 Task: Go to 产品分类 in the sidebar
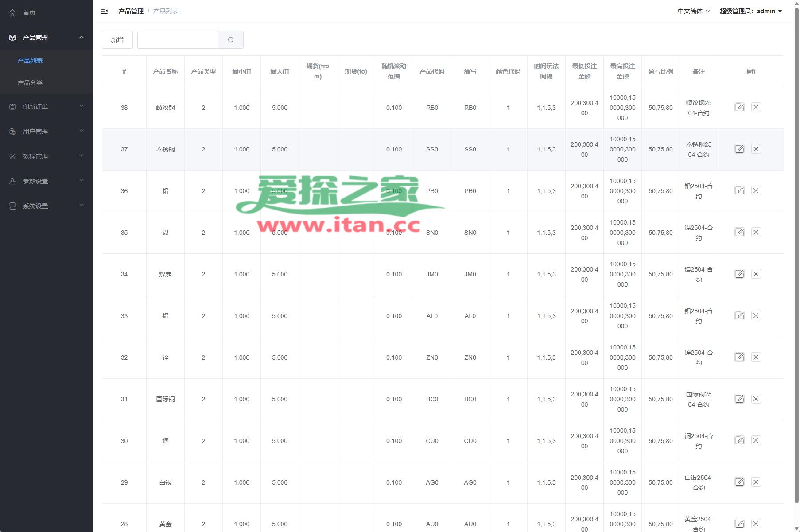coord(30,83)
